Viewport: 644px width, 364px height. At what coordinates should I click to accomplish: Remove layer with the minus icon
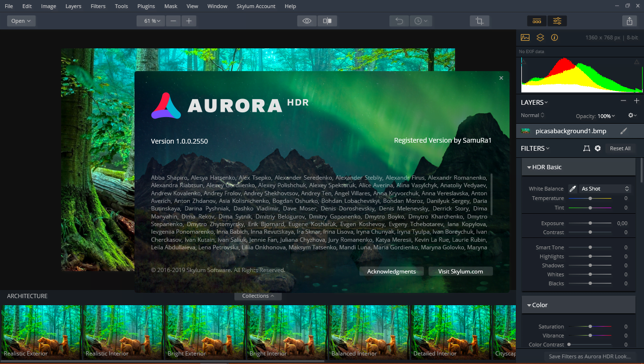pyautogui.click(x=623, y=101)
